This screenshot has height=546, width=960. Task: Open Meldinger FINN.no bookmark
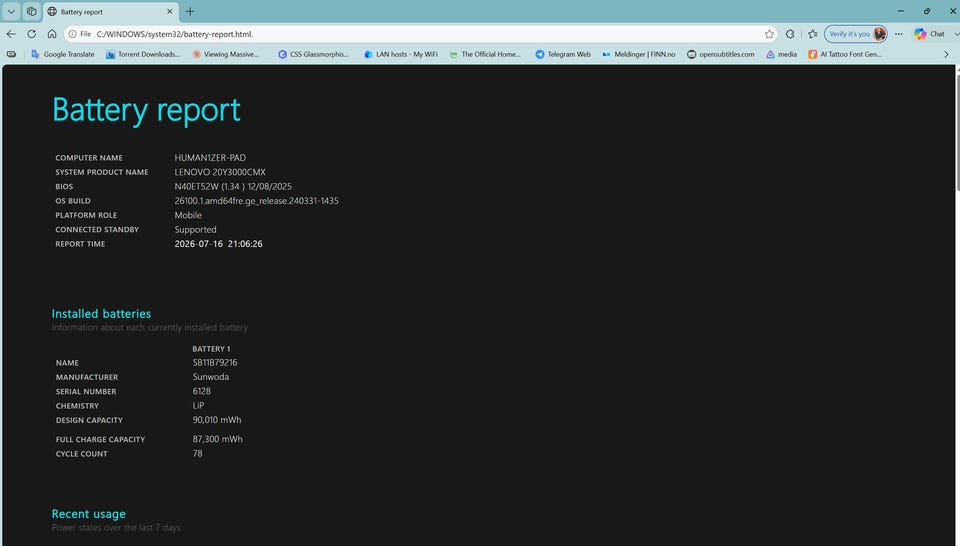coord(638,54)
